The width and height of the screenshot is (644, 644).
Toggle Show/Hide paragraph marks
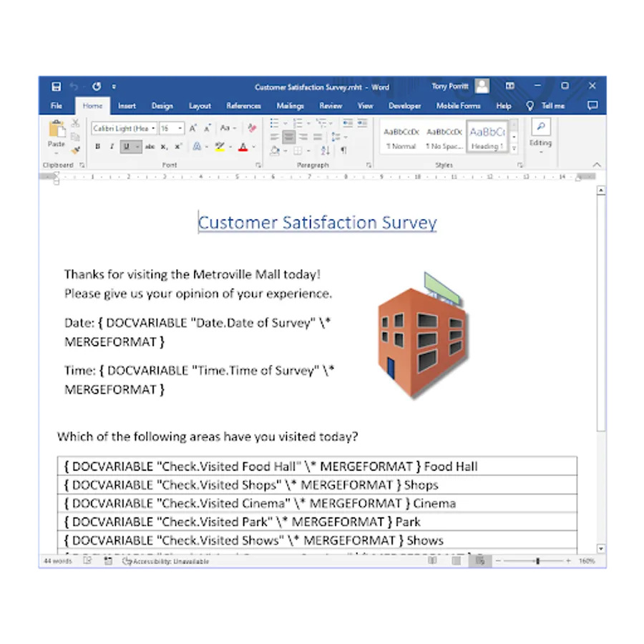[343, 151]
